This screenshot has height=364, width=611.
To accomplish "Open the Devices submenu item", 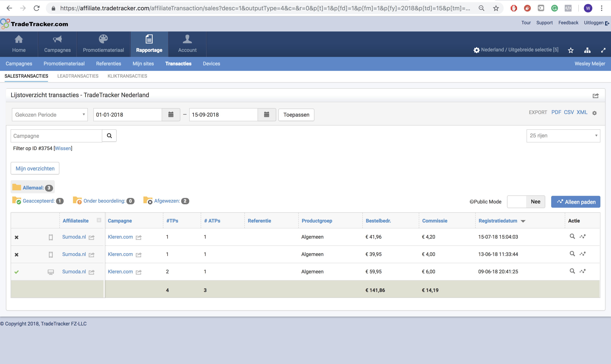I will click(x=212, y=64).
